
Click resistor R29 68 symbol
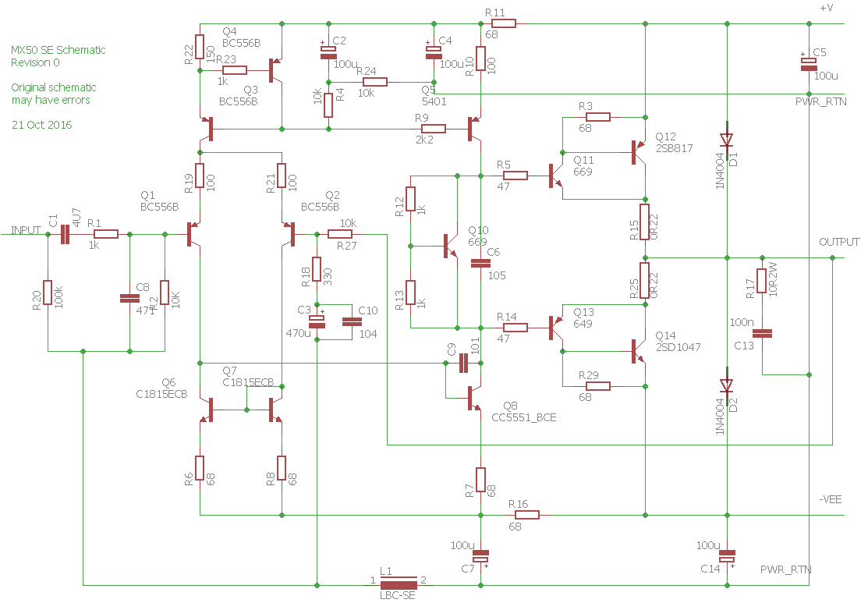click(598, 386)
